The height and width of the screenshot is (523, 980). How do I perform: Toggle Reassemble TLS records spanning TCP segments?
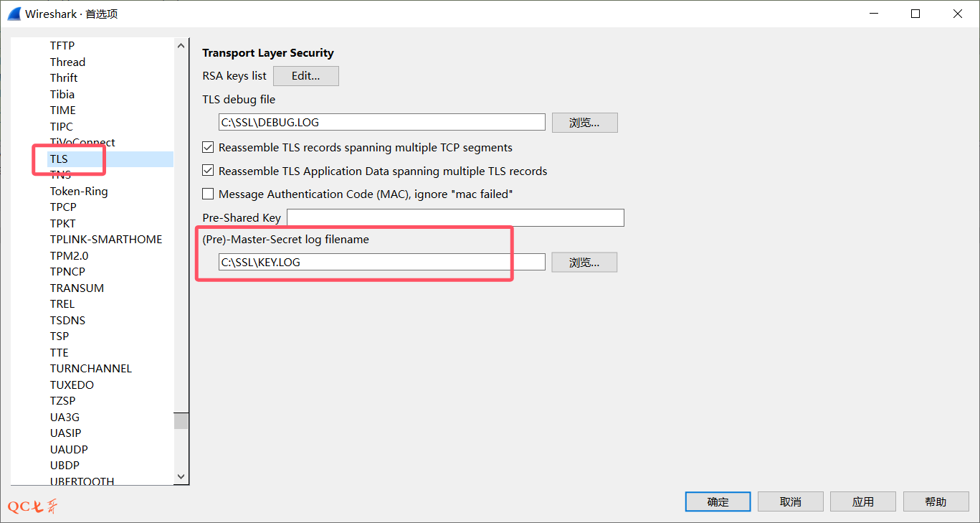coord(208,148)
